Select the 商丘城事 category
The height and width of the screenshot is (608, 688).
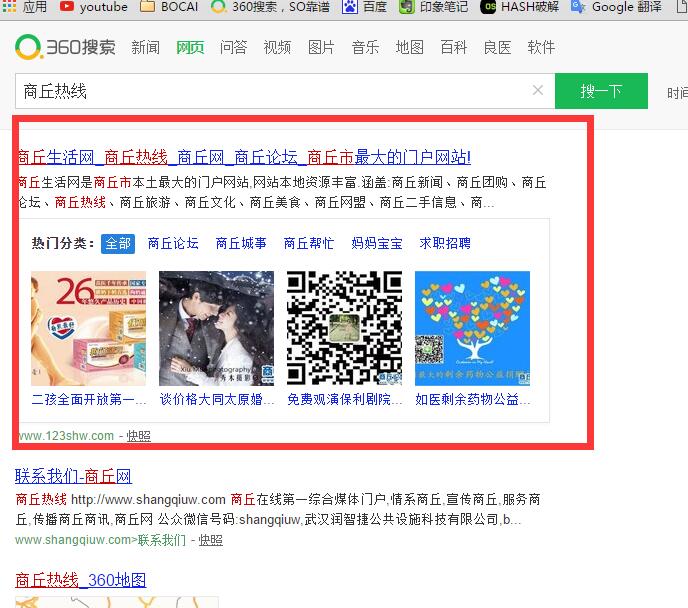[x=241, y=243]
